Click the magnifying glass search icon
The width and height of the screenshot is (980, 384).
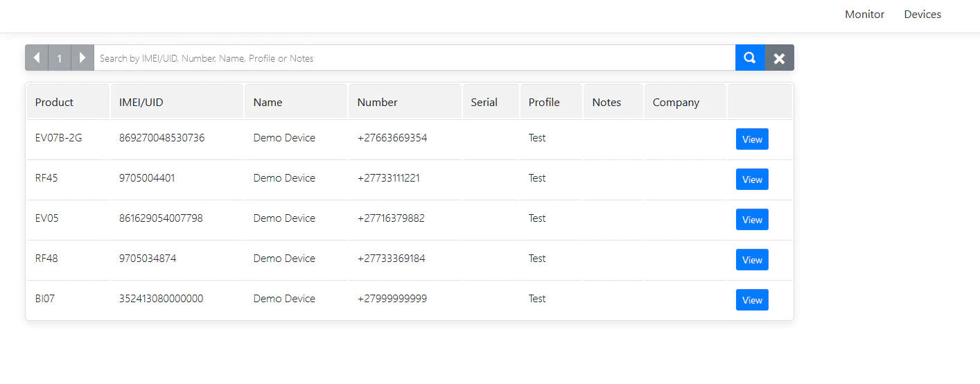(749, 58)
